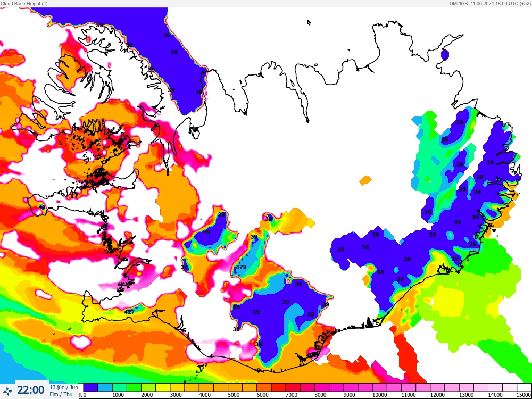
Task: Click the '13000' legend scale value
Action: pyautogui.click(x=466, y=395)
